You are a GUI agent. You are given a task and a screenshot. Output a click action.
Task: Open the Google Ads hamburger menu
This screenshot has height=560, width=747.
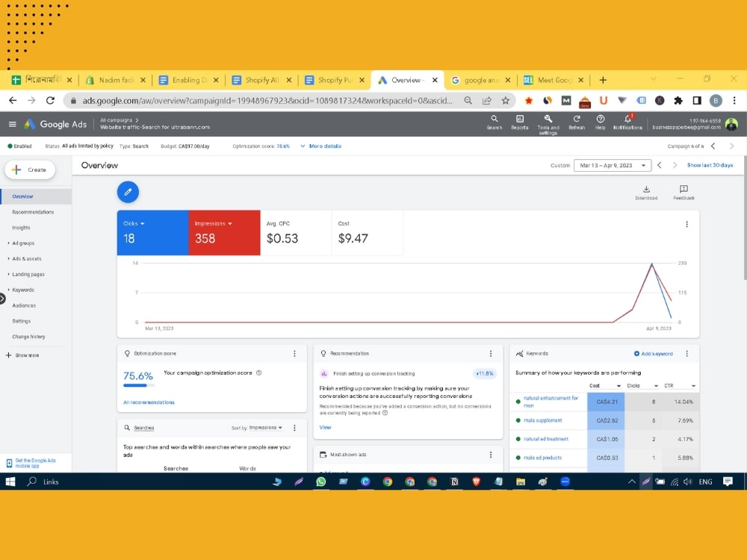(x=13, y=124)
